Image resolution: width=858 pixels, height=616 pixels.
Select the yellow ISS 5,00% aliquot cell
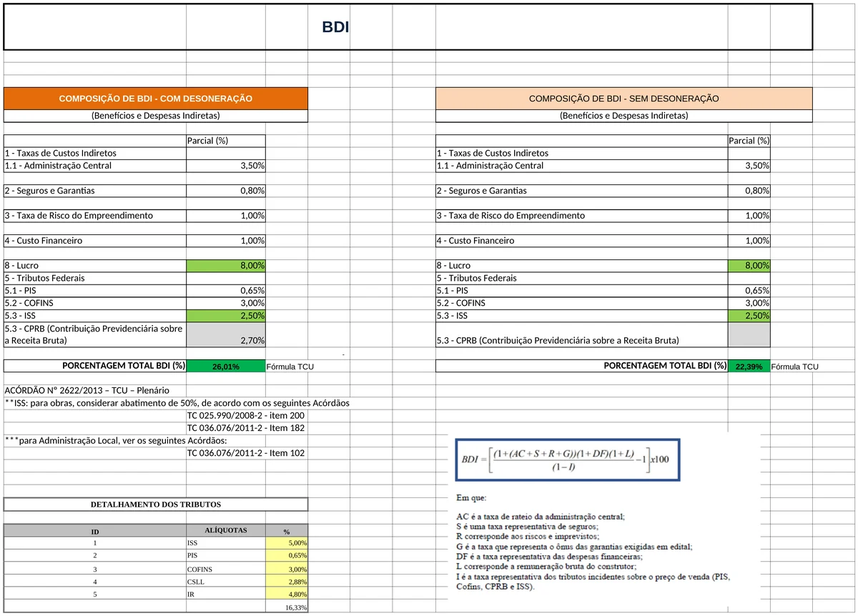pos(287,543)
